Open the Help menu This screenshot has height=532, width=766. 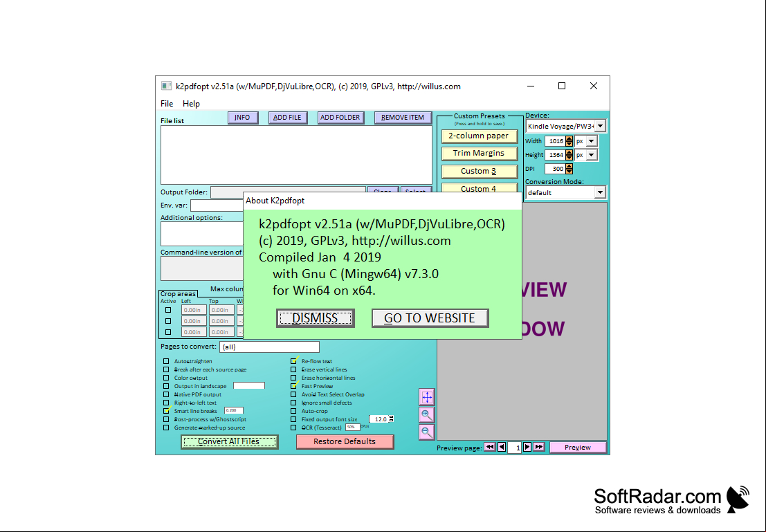coord(191,104)
